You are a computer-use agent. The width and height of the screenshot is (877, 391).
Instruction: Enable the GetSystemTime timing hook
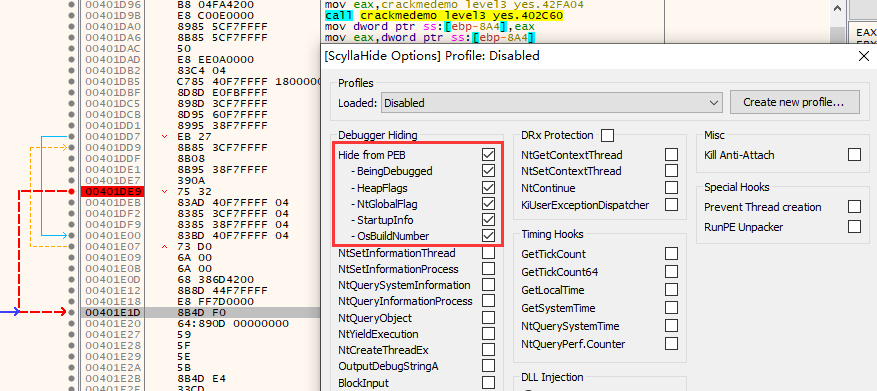(671, 308)
